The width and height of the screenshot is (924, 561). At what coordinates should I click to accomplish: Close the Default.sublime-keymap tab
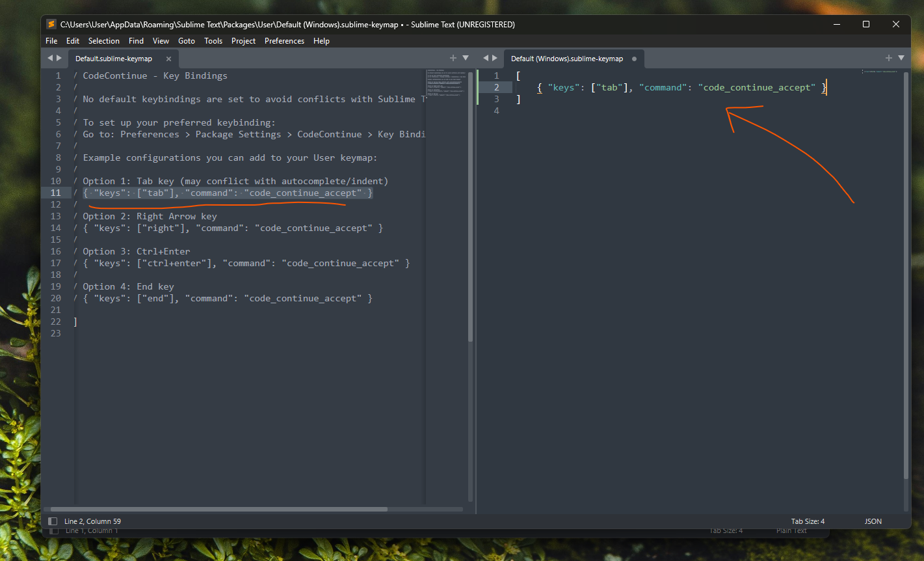168,58
